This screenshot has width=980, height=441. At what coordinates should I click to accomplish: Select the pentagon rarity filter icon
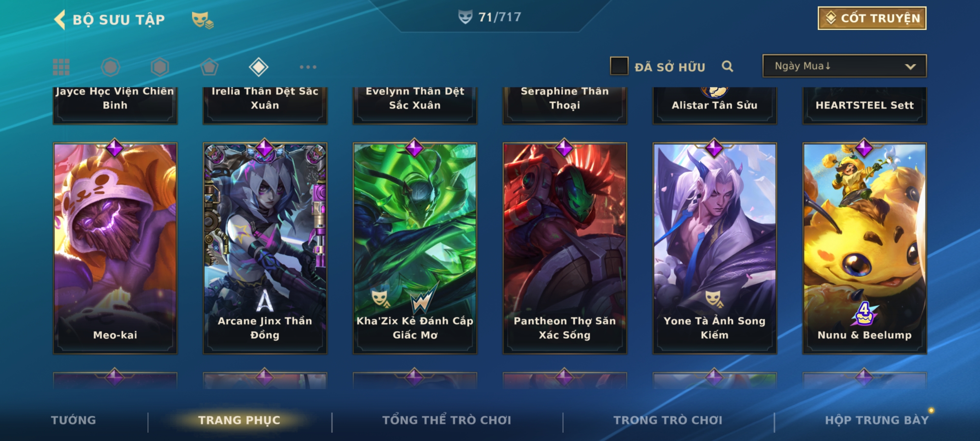209,67
